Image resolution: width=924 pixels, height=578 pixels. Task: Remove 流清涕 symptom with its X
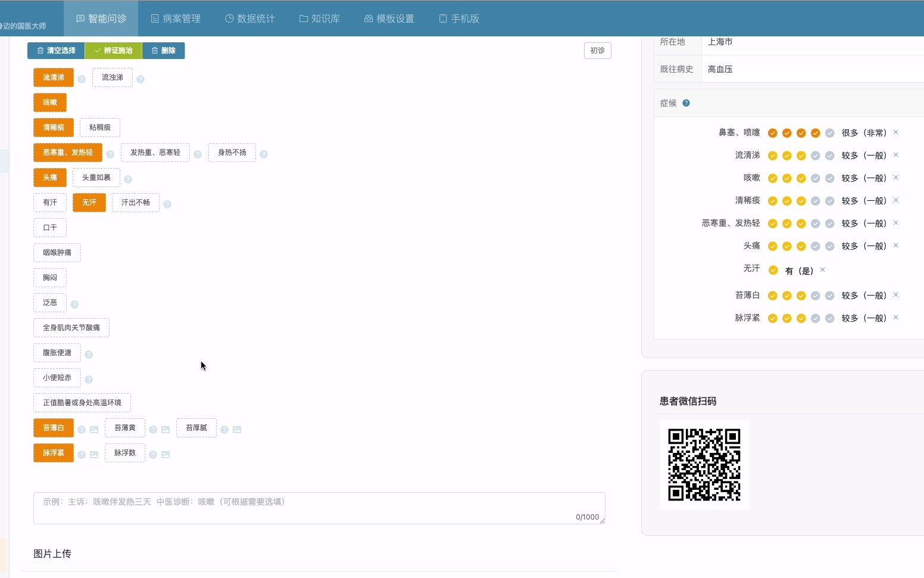click(x=895, y=155)
